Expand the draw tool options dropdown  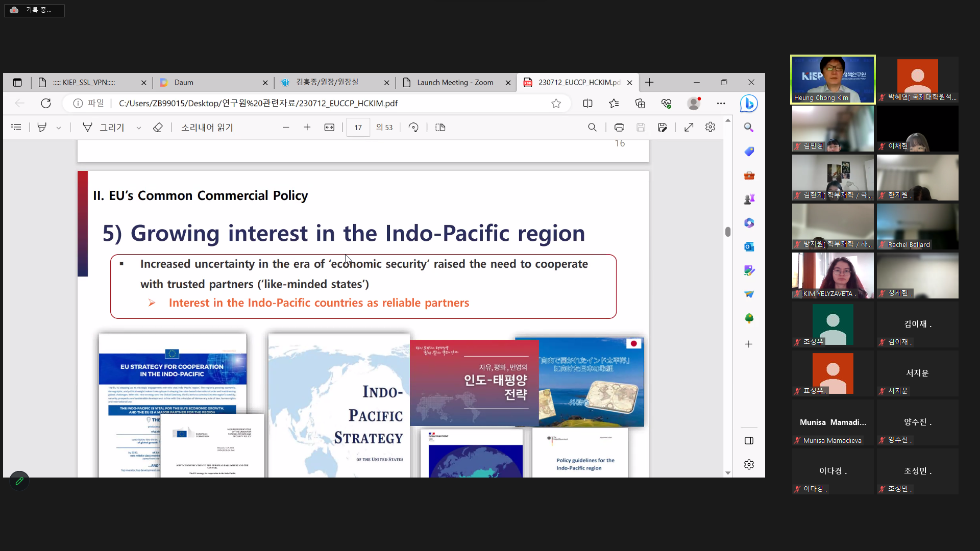[138, 128]
